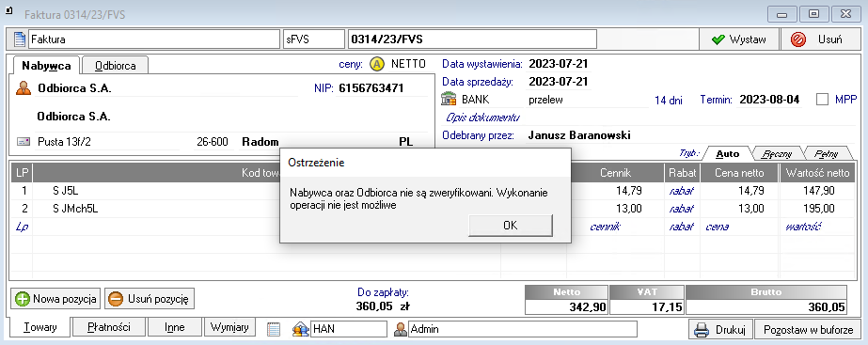Select the Ręczny mode tab
The height and width of the screenshot is (345, 868).
click(x=776, y=153)
